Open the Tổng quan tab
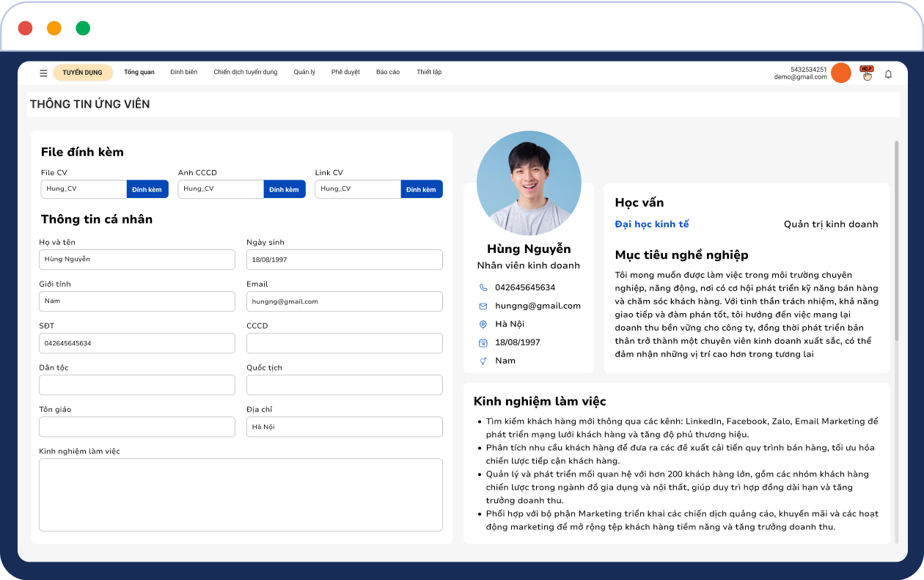Screen dimensions: 924x580 point(139,73)
